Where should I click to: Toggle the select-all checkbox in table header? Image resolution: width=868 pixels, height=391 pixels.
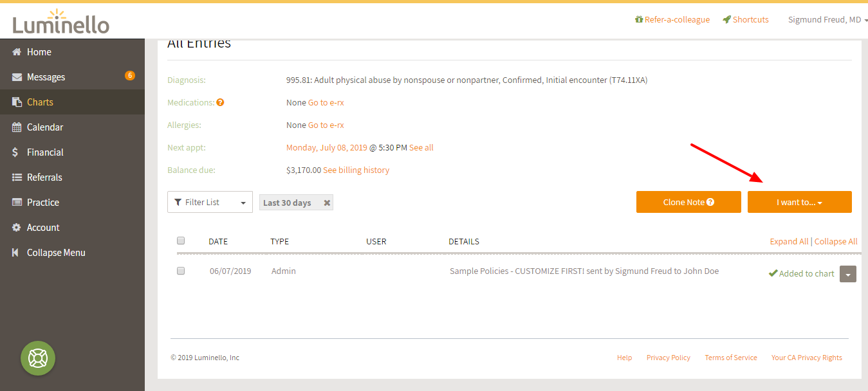(x=181, y=241)
